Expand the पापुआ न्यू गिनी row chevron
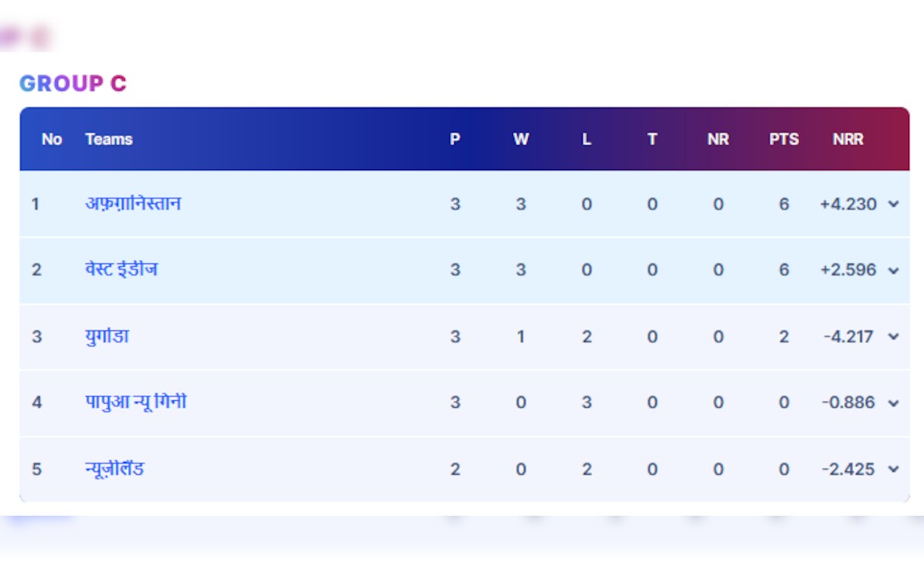Image resolution: width=924 pixels, height=568 pixels. (x=893, y=403)
